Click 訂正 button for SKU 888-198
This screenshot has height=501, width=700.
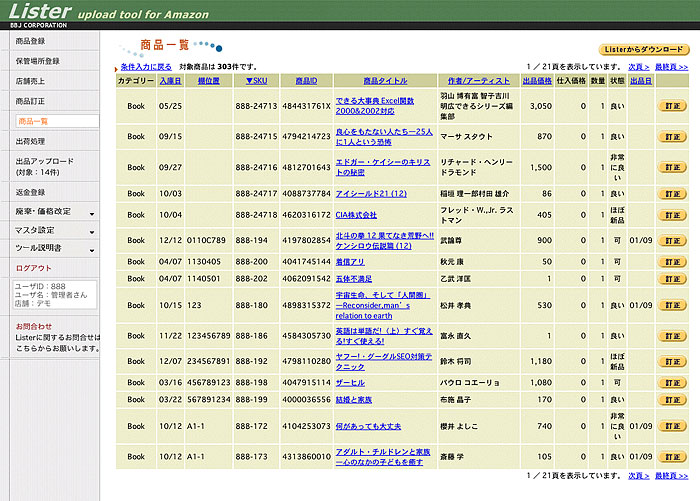coord(672,383)
